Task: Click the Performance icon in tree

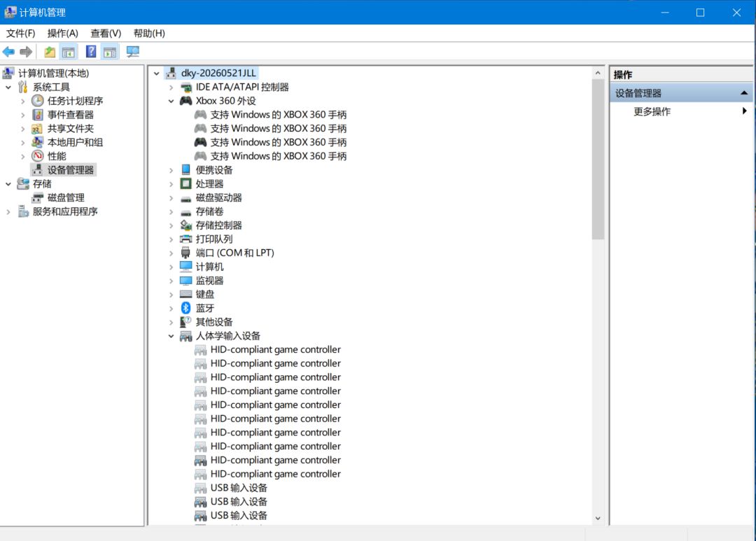Action: point(38,156)
